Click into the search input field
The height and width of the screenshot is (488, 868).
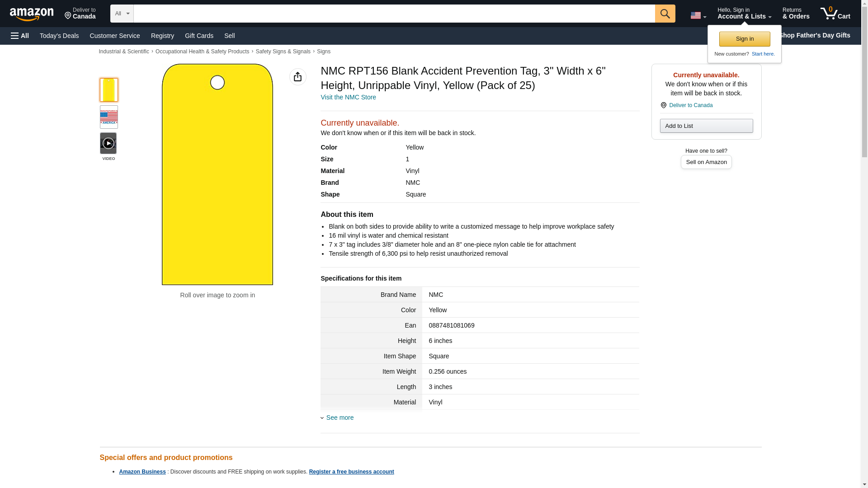pyautogui.click(x=393, y=14)
